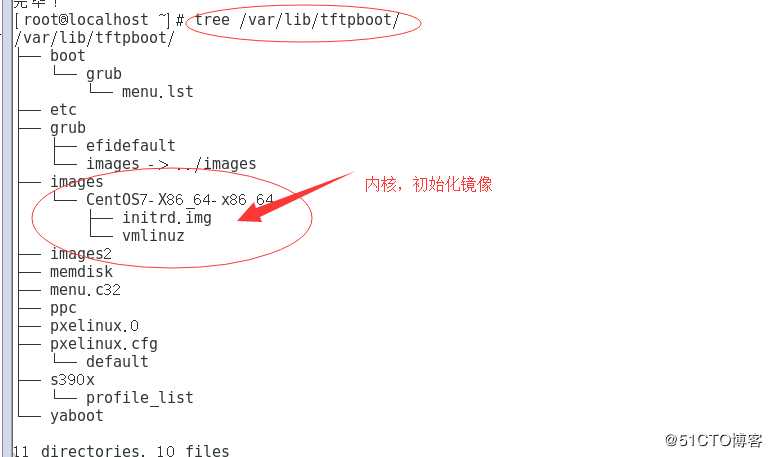
Task: Select the menu.c32 file line
Action: [x=85, y=290]
